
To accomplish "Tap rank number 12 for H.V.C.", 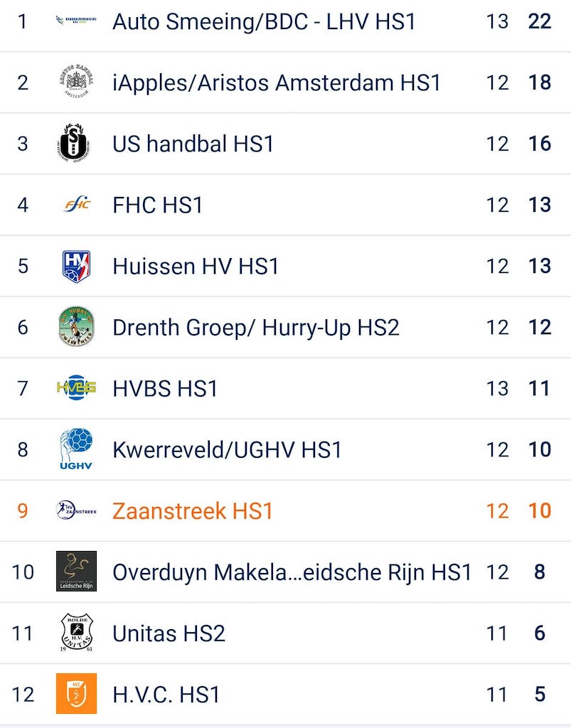I will [x=23, y=694].
